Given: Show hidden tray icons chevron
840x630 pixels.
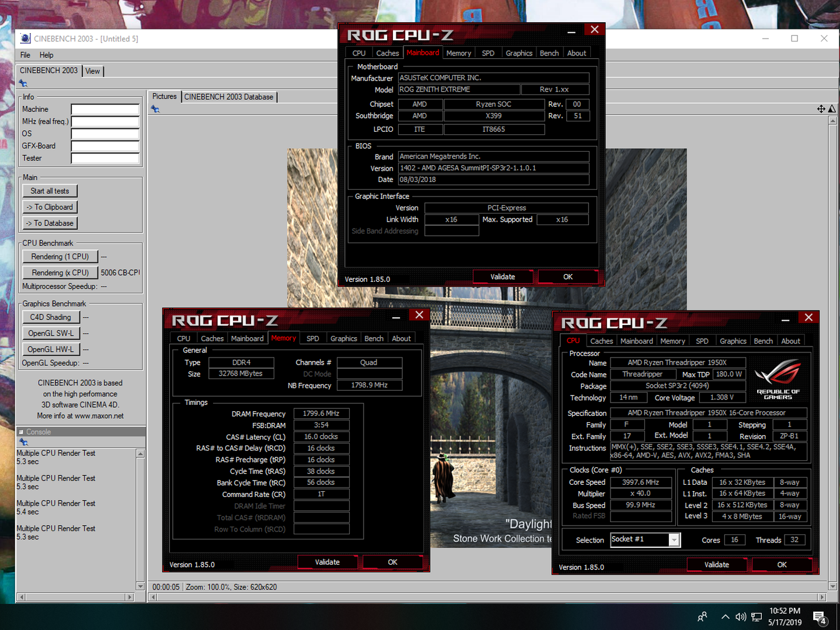Looking at the screenshot, I should (x=725, y=617).
